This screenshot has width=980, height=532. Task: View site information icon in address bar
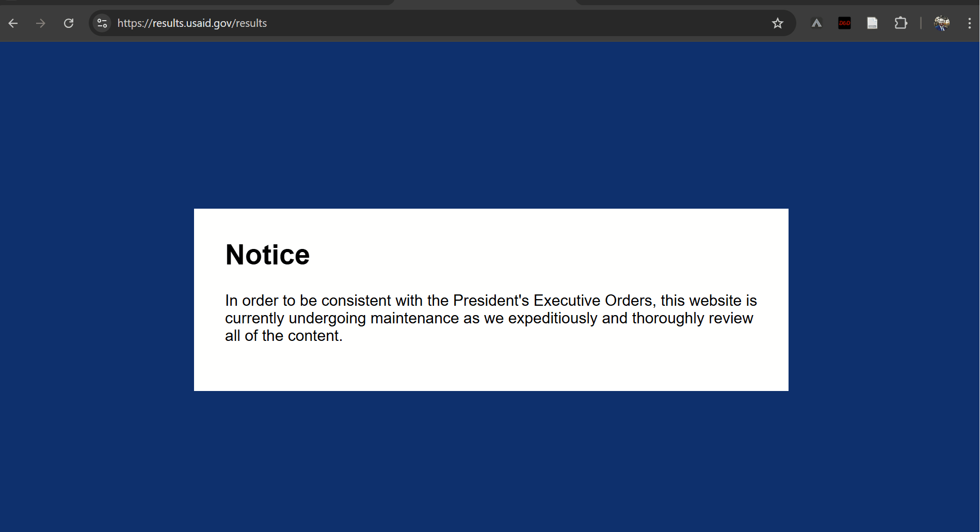pyautogui.click(x=102, y=23)
